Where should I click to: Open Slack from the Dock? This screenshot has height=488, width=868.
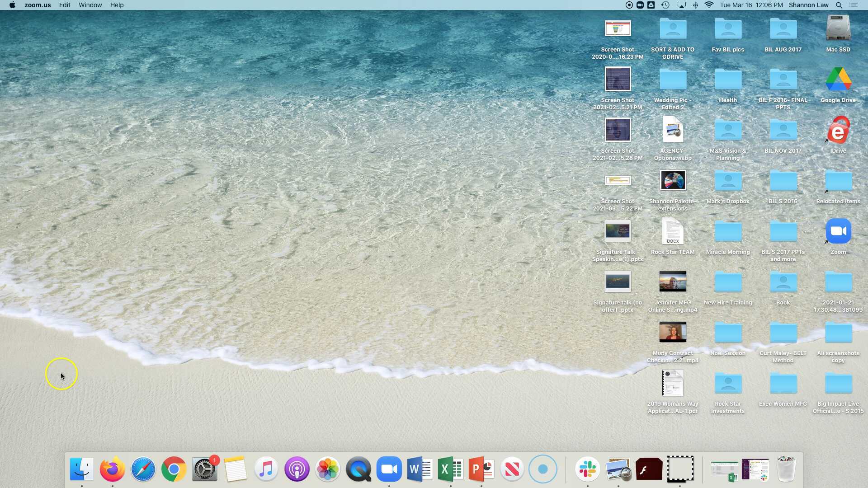coord(587,469)
